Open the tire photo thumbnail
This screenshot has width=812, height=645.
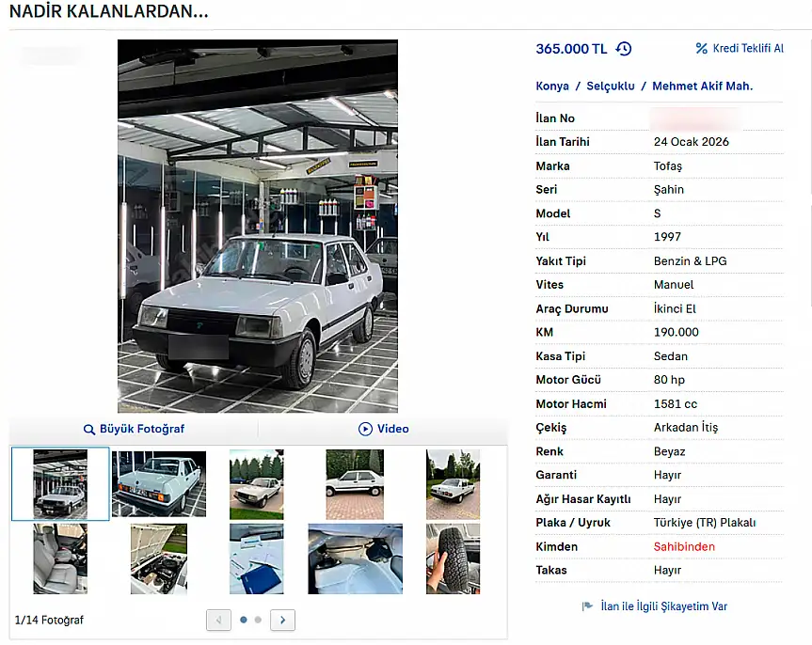453,558
